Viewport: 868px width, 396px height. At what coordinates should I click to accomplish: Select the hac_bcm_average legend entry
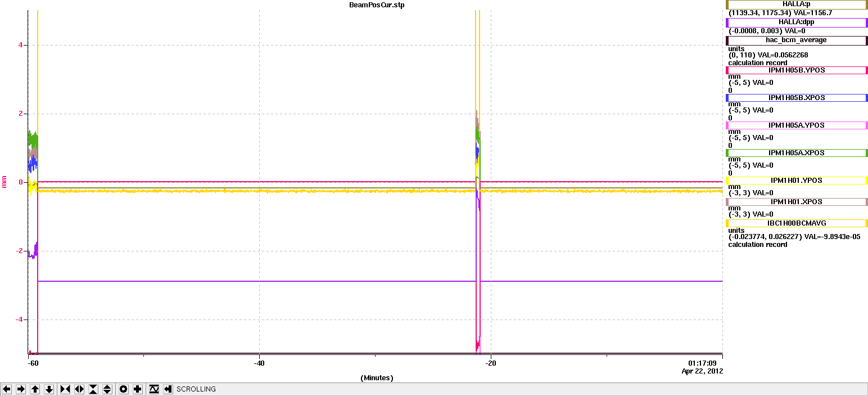(797, 40)
